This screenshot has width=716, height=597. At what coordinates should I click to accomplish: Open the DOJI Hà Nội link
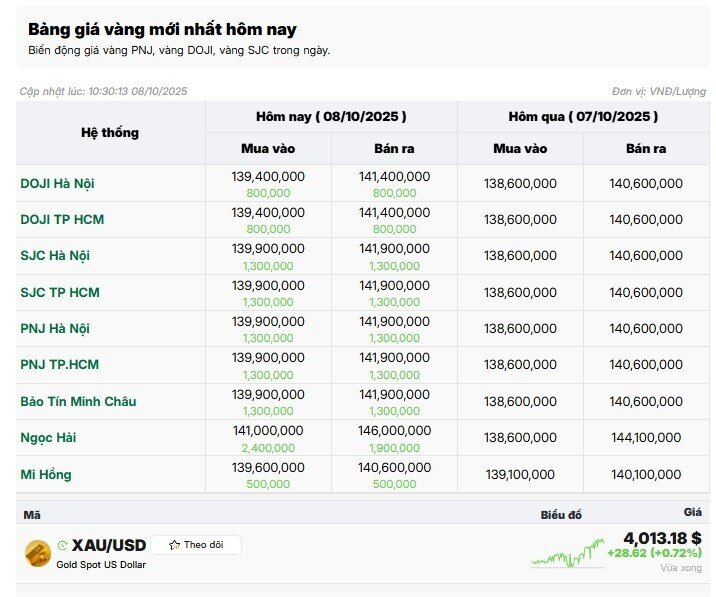[57, 184]
